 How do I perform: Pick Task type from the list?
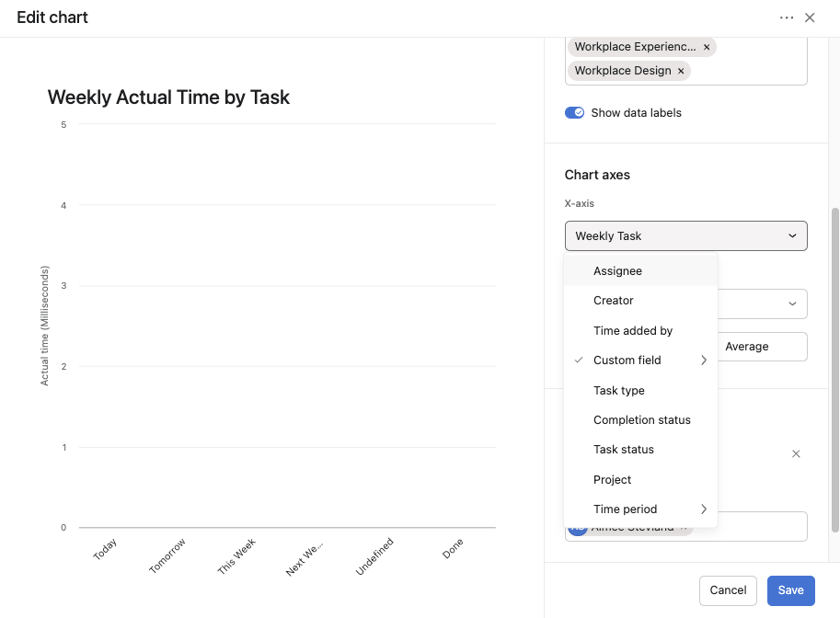click(618, 390)
